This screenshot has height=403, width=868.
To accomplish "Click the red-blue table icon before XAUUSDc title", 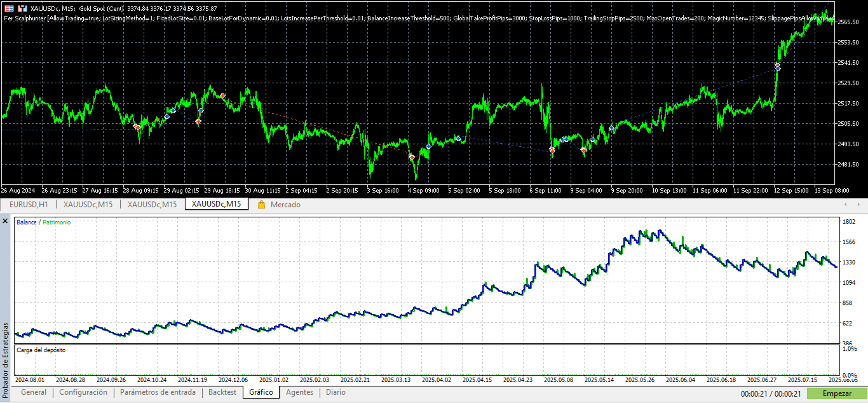I will click(9, 8).
